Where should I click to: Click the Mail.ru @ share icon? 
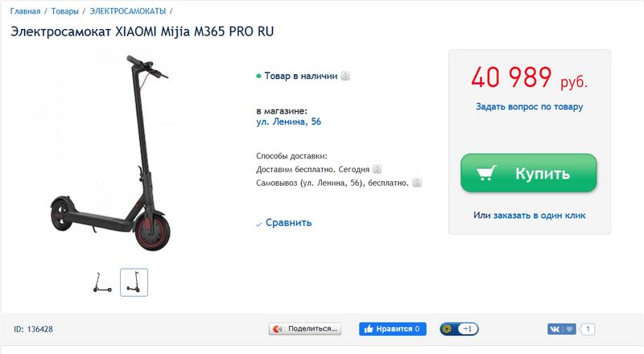click(448, 329)
